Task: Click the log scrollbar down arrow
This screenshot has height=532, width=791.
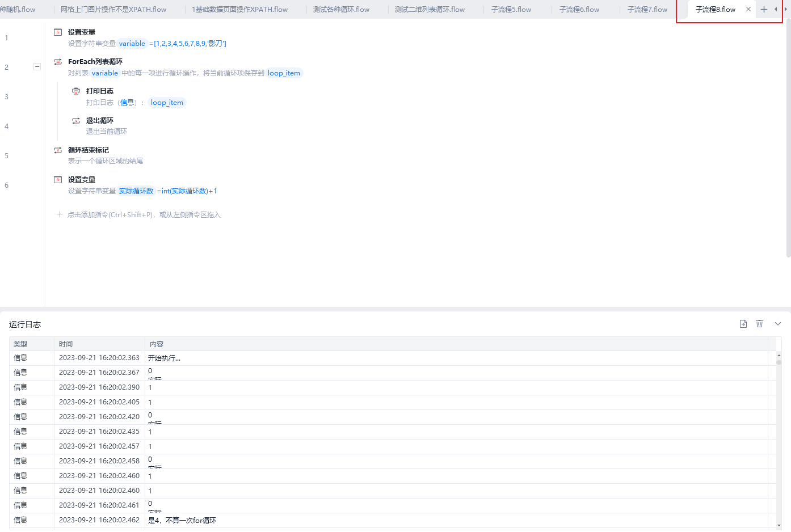Action: coord(779,525)
